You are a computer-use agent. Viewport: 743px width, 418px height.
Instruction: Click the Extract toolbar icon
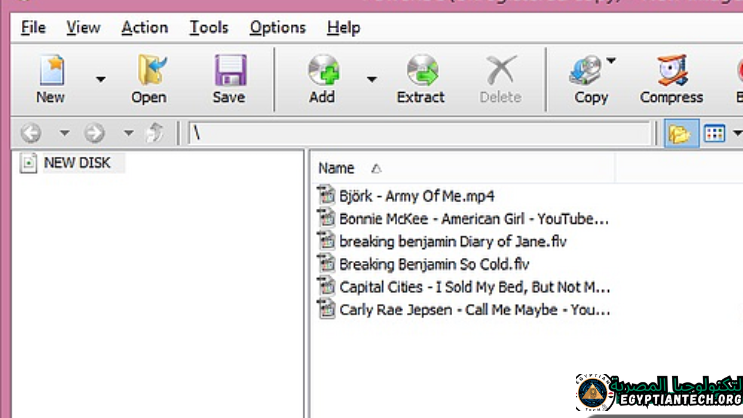[421, 71]
